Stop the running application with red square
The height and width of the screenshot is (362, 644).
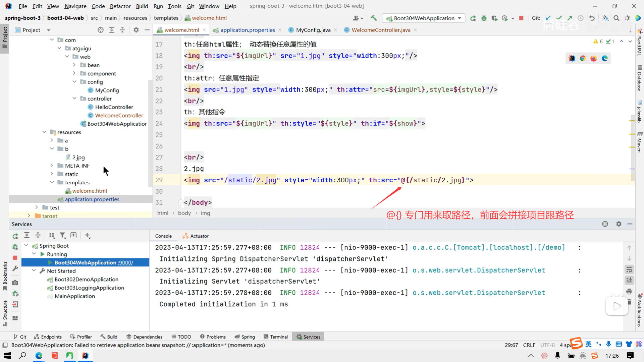pos(521,18)
